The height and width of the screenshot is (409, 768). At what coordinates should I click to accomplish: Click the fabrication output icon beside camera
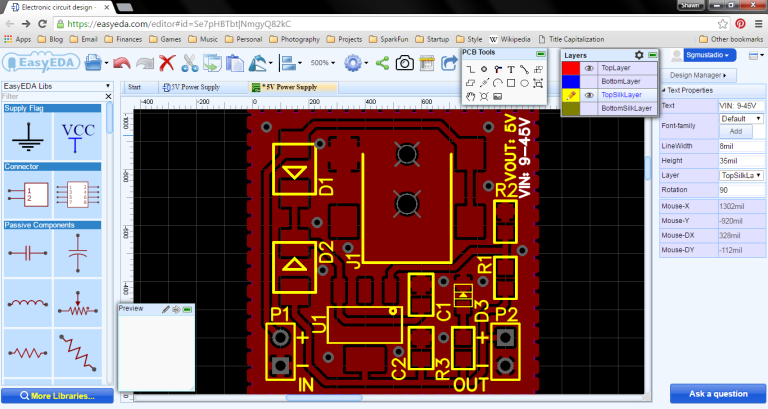[427, 63]
